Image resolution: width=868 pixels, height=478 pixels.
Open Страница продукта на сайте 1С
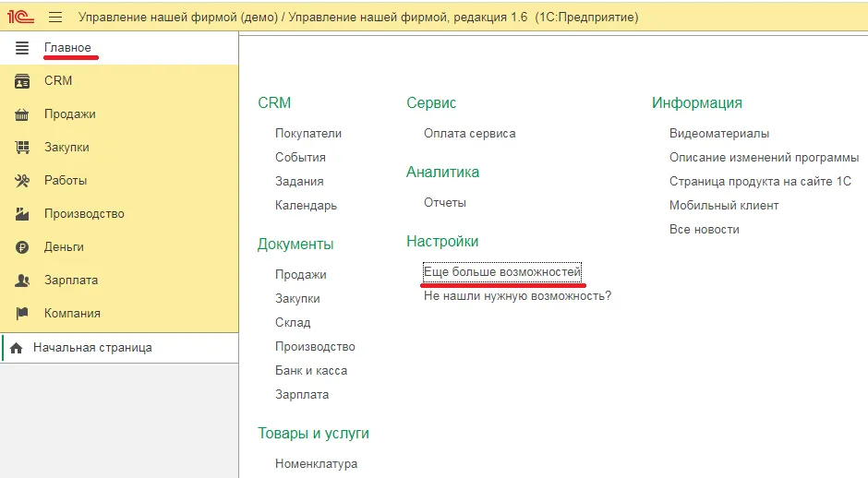[760, 182]
